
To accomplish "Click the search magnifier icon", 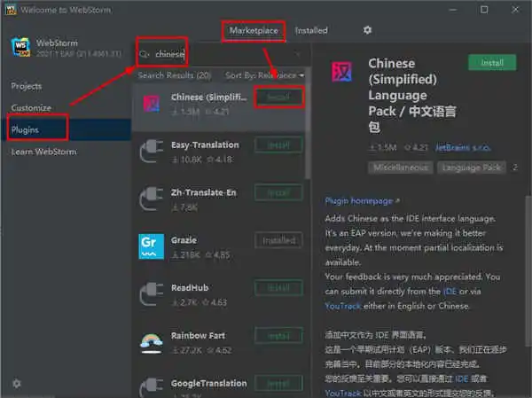I will (145, 54).
